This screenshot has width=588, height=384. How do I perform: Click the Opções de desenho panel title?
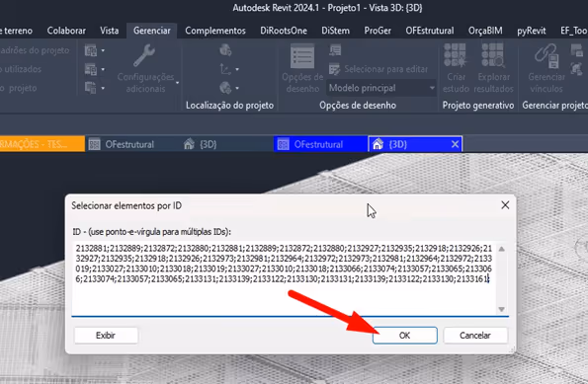[358, 106]
